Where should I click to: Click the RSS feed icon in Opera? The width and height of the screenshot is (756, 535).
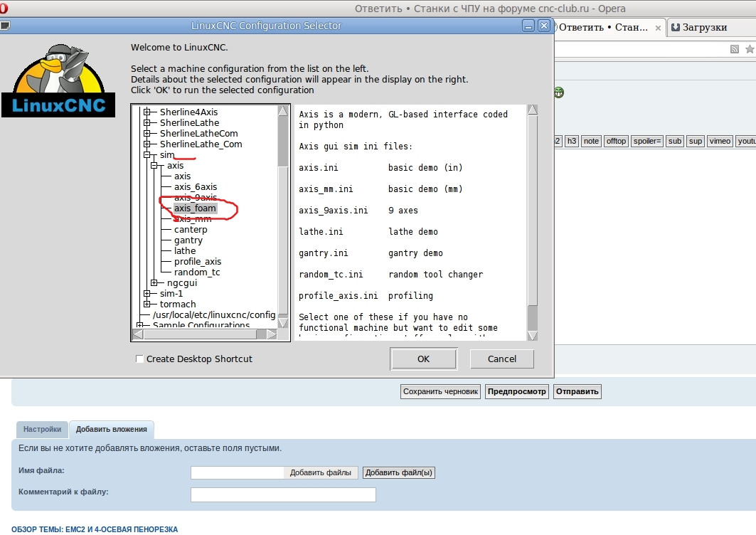pyautogui.click(x=734, y=49)
